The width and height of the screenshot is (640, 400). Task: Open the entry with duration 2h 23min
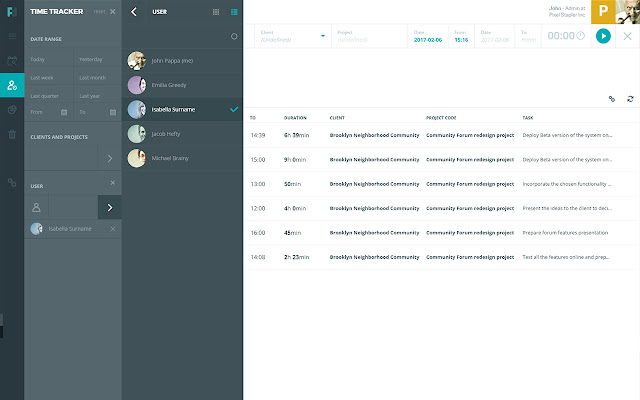click(x=442, y=257)
